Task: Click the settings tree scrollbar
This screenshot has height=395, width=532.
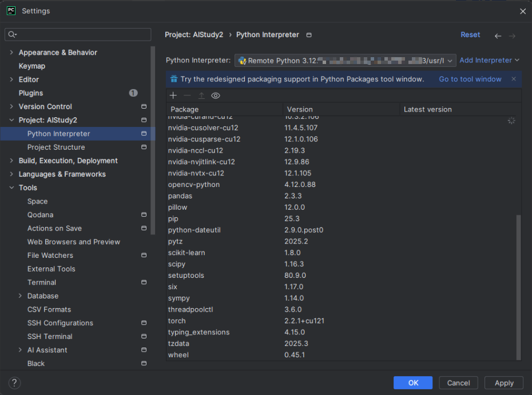Action: click(x=153, y=141)
